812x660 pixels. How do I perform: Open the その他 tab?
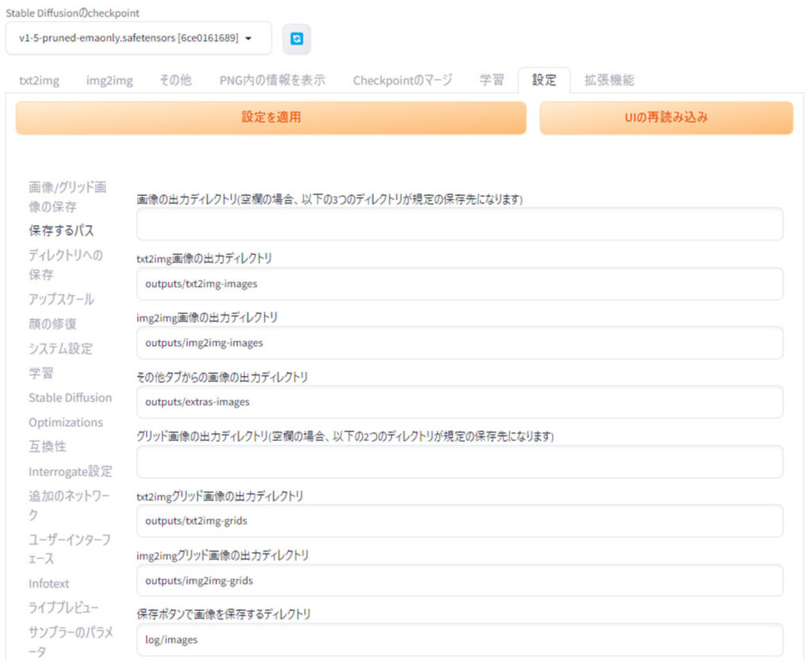[x=175, y=80]
